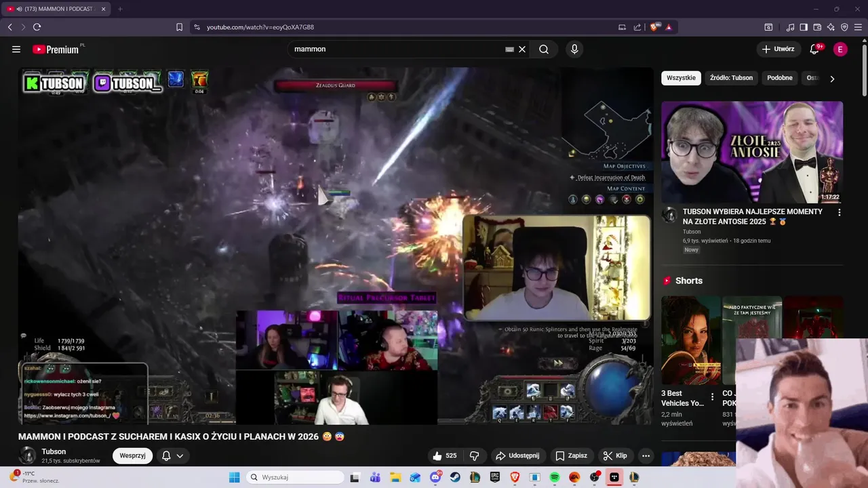Open the Windows Start button
Screen dimensions: 868x488
[234, 477]
